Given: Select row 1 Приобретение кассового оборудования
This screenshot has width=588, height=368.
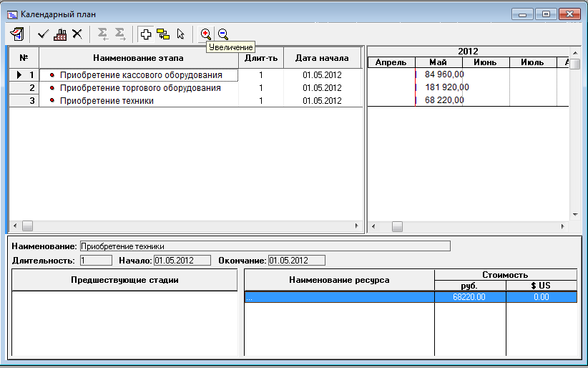Looking at the screenshot, I should (139, 75).
